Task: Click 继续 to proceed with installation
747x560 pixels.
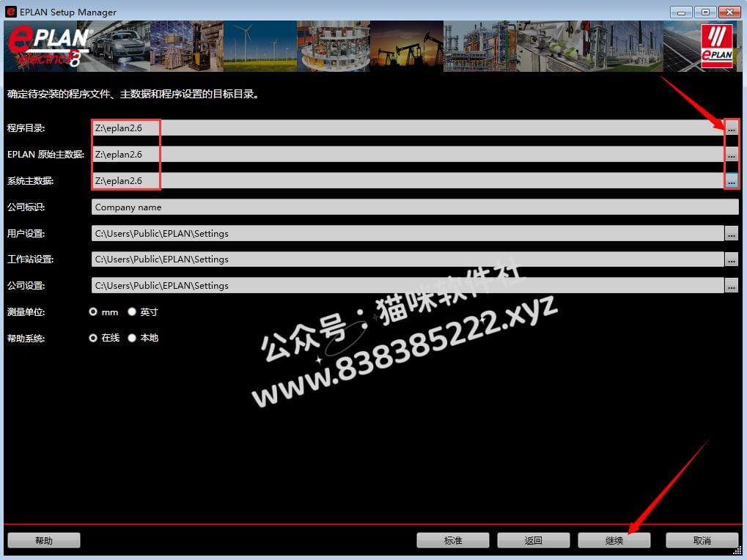Action: coord(614,540)
